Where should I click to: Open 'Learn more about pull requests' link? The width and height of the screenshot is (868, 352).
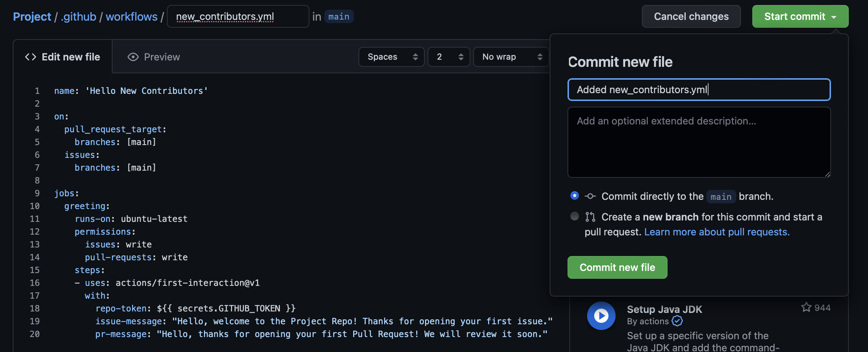click(717, 232)
